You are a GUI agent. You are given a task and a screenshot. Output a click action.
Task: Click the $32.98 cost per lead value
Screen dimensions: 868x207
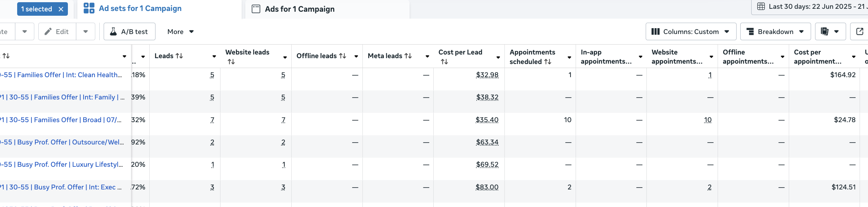487,75
